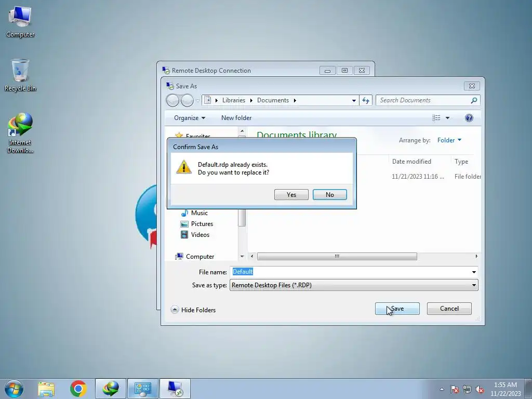Select Libraries in the address path

(x=233, y=100)
